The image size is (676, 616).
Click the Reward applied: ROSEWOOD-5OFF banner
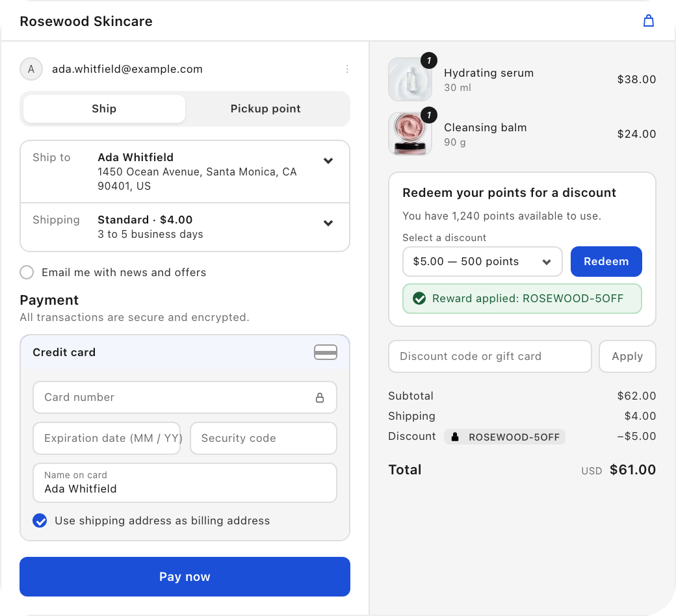pyautogui.click(x=522, y=299)
